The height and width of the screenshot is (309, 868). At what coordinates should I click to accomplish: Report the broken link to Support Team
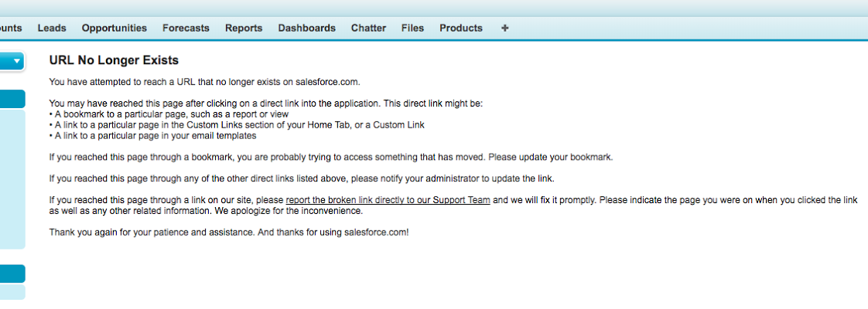tap(388, 201)
